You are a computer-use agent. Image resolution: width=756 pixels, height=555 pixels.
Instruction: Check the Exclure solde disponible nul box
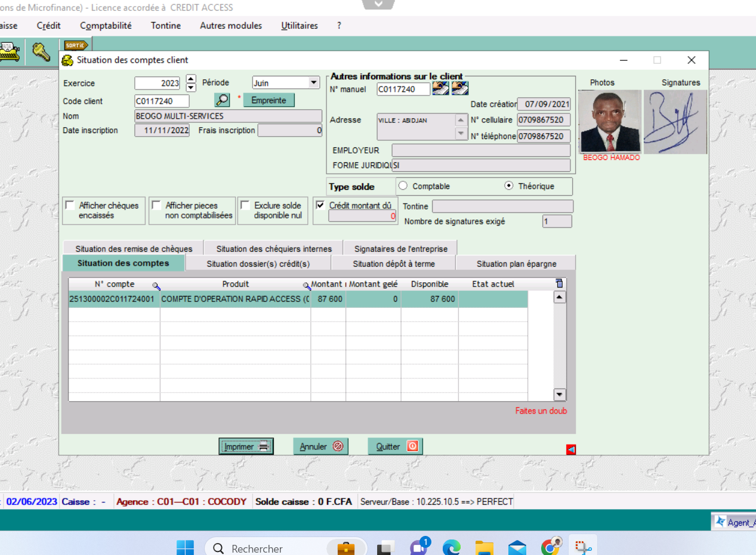tap(245, 205)
